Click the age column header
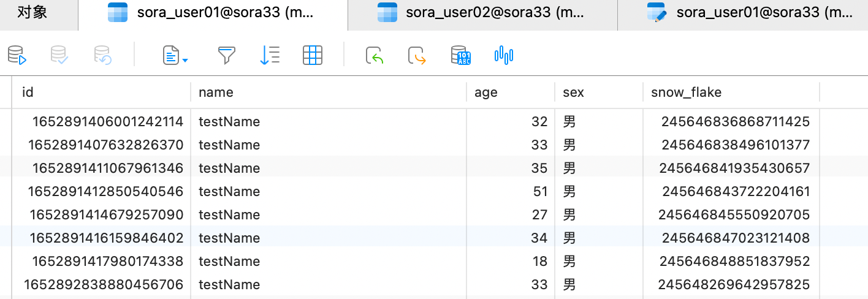This screenshot has height=299, width=868. (x=486, y=93)
